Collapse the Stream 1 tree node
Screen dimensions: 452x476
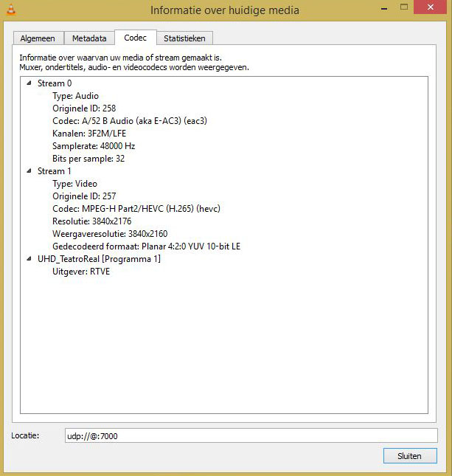(29, 170)
